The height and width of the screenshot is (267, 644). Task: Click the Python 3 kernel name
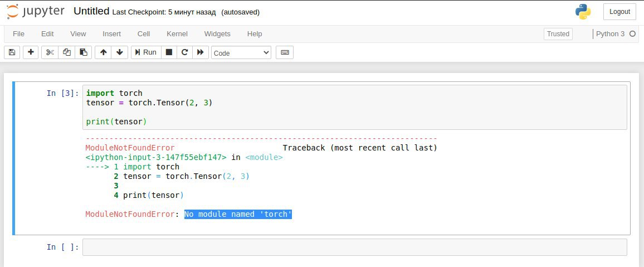pos(611,33)
